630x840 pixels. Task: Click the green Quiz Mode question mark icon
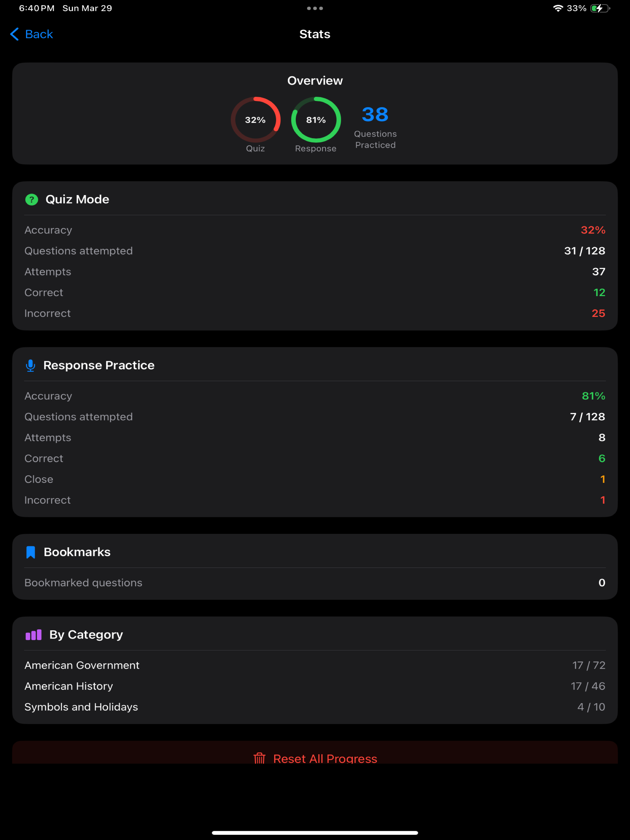(x=31, y=199)
